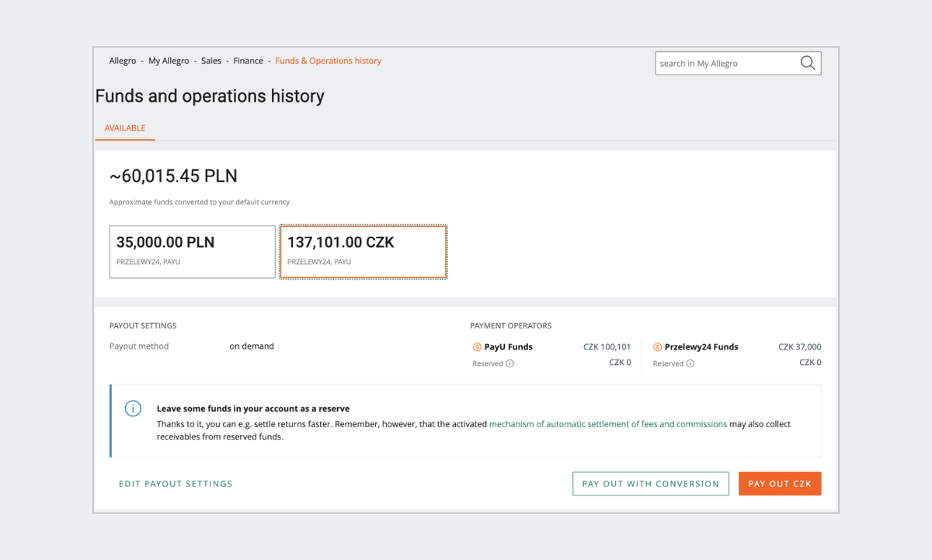
Task: Click the ~60,015.45 PLN total amount
Action: point(173,176)
